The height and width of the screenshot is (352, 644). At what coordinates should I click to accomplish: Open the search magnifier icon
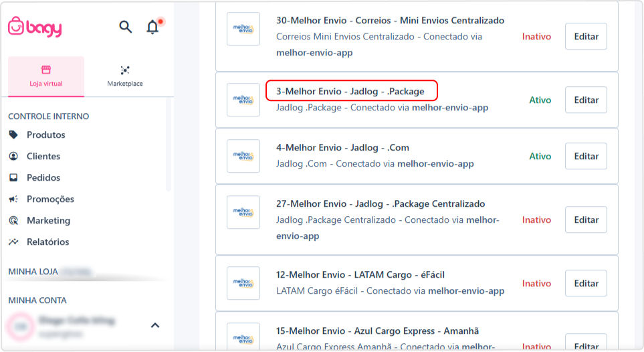(125, 27)
